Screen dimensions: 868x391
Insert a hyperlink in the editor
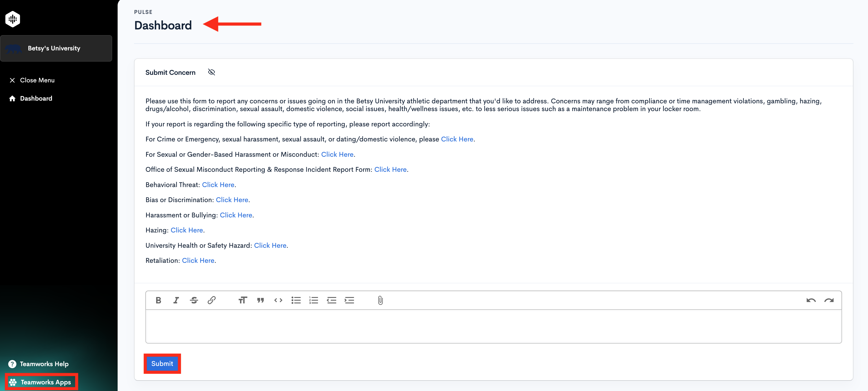click(212, 300)
